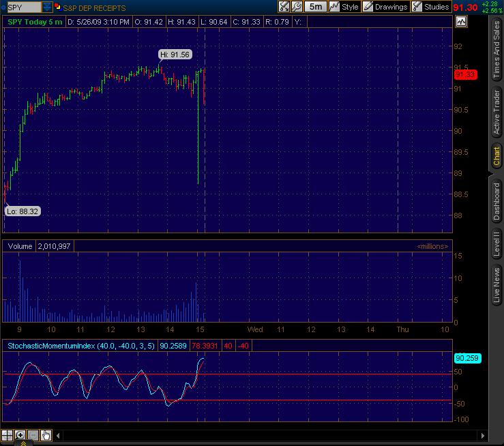Click the zoom in magnifier icon
The image size is (504, 446).
point(20,435)
